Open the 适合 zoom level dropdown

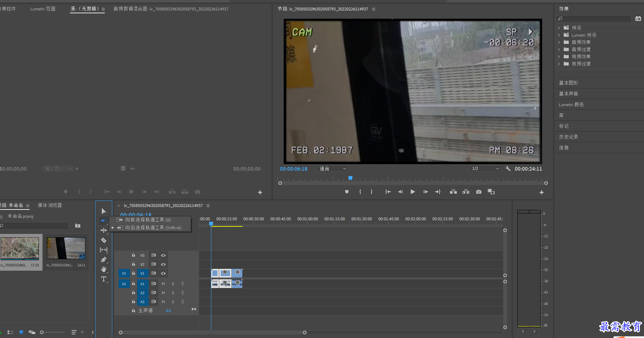coord(332,168)
